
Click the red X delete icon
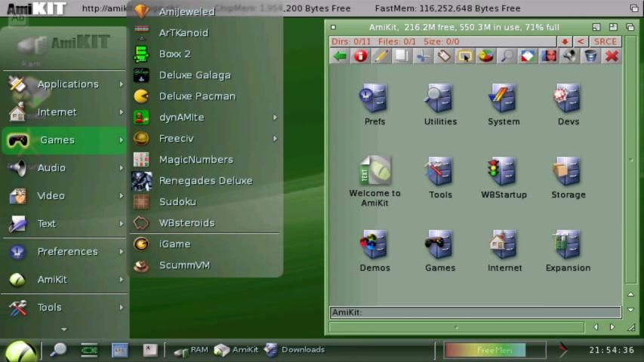612,57
